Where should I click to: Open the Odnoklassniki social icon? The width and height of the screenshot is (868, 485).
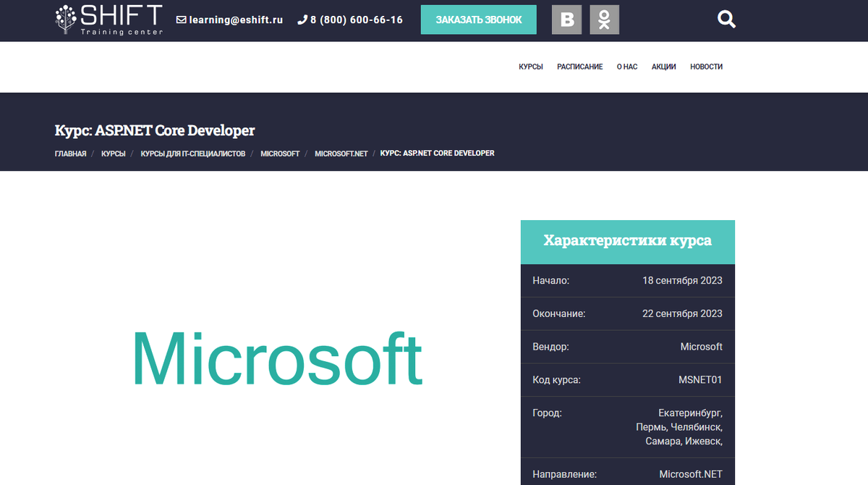pyautogui.click(x=605, y=20)
